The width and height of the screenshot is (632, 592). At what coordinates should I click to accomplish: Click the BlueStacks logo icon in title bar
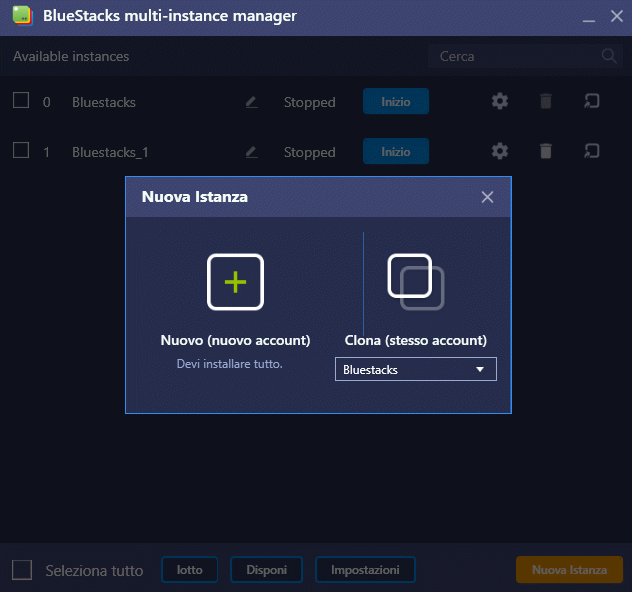tap(23, 16)
